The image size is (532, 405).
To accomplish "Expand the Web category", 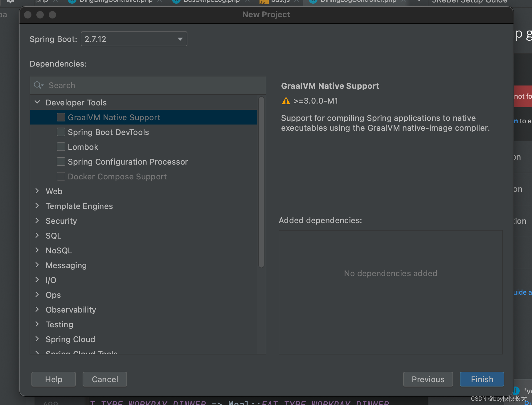I will (37, 191).
